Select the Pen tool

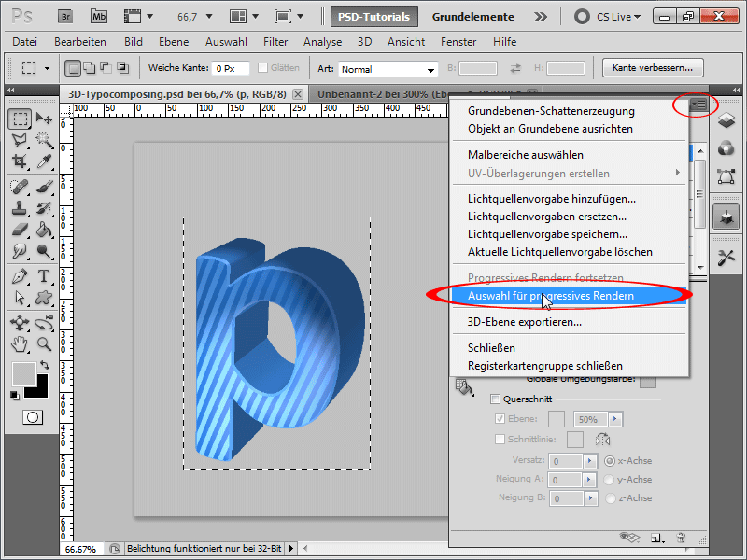tap(20, 276)
